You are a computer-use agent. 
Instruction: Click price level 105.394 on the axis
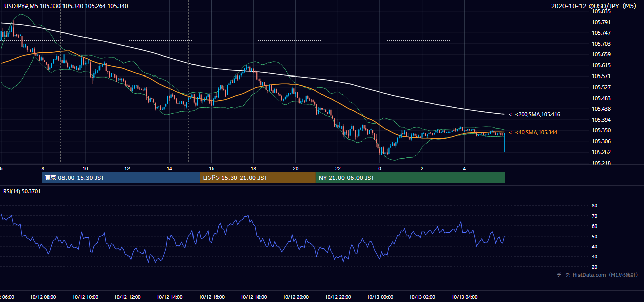coord(601,120)
